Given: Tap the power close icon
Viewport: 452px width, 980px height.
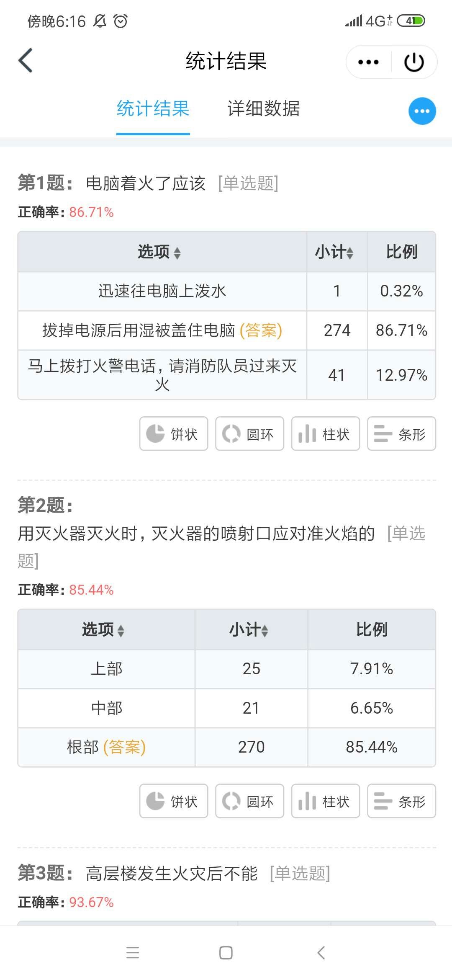Looking at the screenshot, I should click(414, 62).
